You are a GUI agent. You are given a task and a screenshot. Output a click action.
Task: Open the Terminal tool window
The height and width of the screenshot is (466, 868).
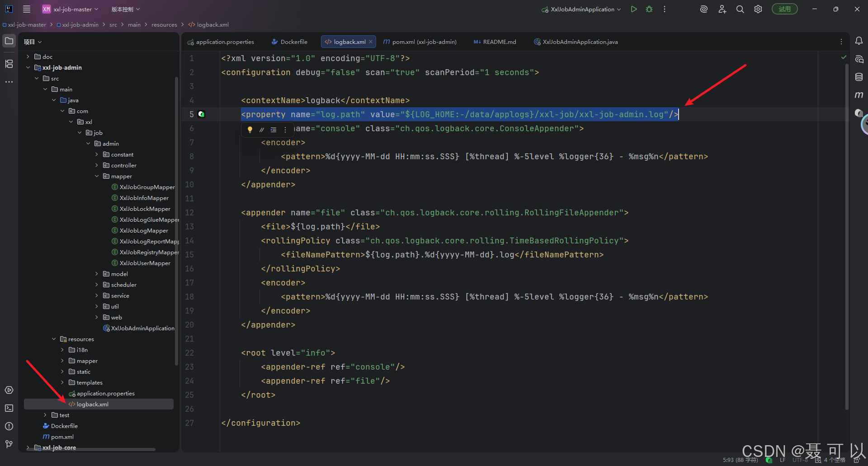9,408
